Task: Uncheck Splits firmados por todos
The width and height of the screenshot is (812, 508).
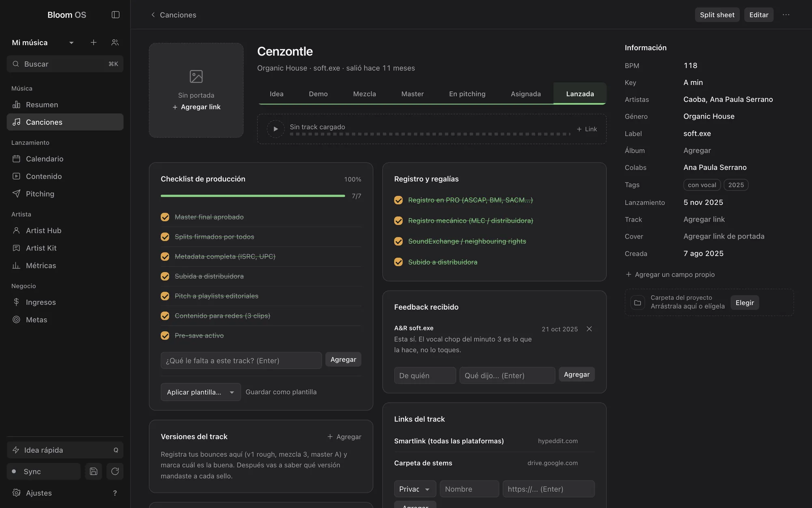Action: pyautogui.click(x=165, y=237)
